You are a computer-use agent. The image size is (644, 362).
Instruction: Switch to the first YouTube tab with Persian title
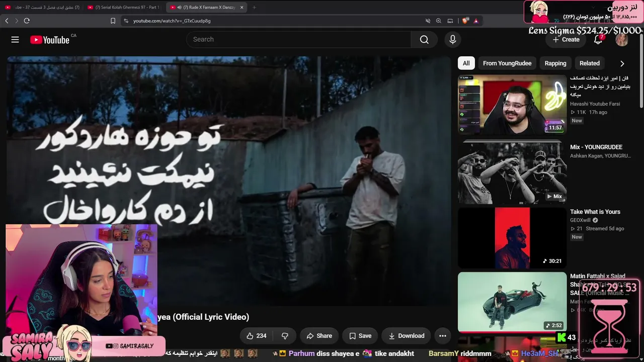tap(42, 7)
